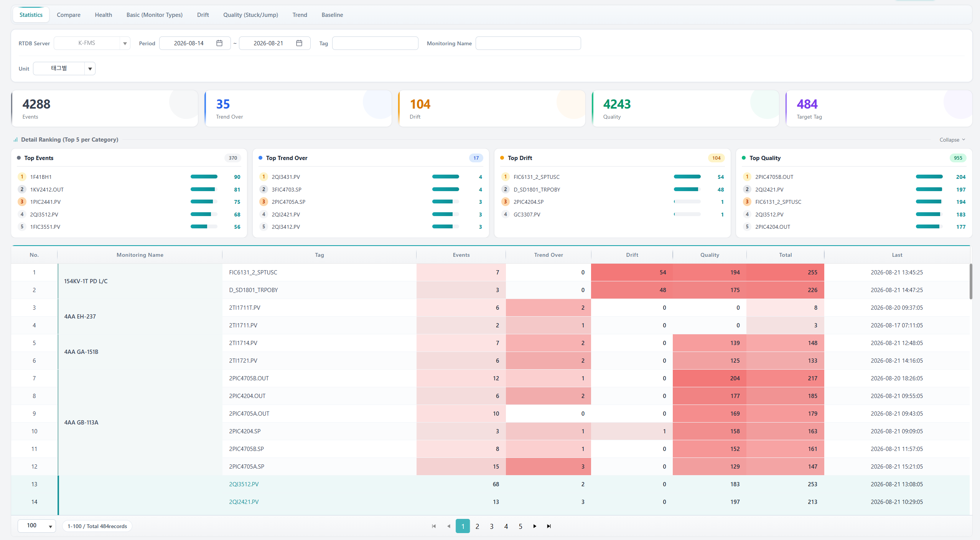Viewport: 980px width, 540px height.
Task: Select 3FIC4703.SP in Top Trend Over
Action: click(x=287, y=190)
